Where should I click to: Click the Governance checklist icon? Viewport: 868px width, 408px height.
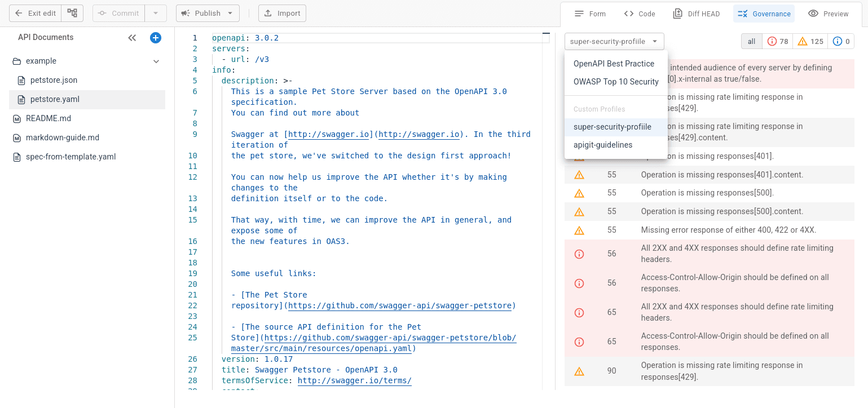click(743, 14)
